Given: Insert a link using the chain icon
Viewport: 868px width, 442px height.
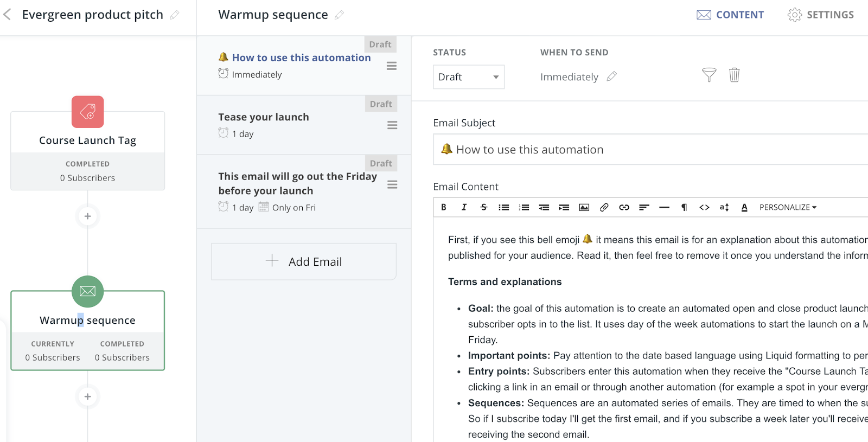Looking at the screenshot, I should 624,207.
